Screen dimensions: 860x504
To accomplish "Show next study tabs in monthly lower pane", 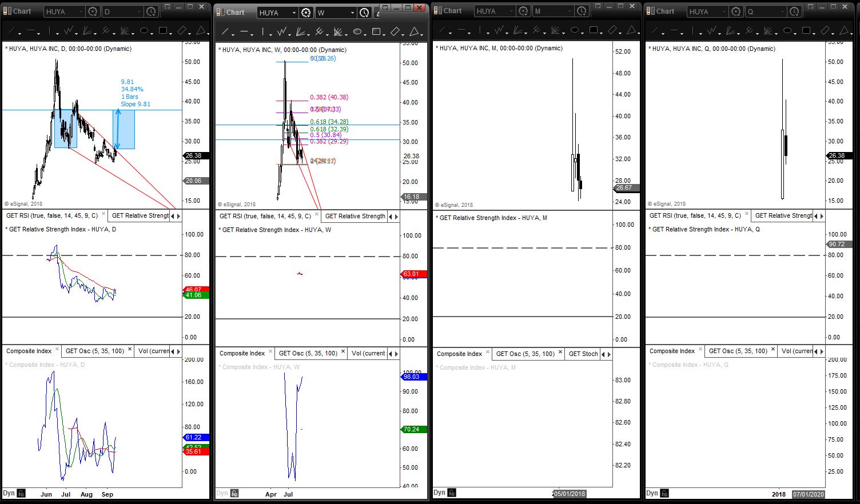I will pyautogui.click(x=610, y=354).
